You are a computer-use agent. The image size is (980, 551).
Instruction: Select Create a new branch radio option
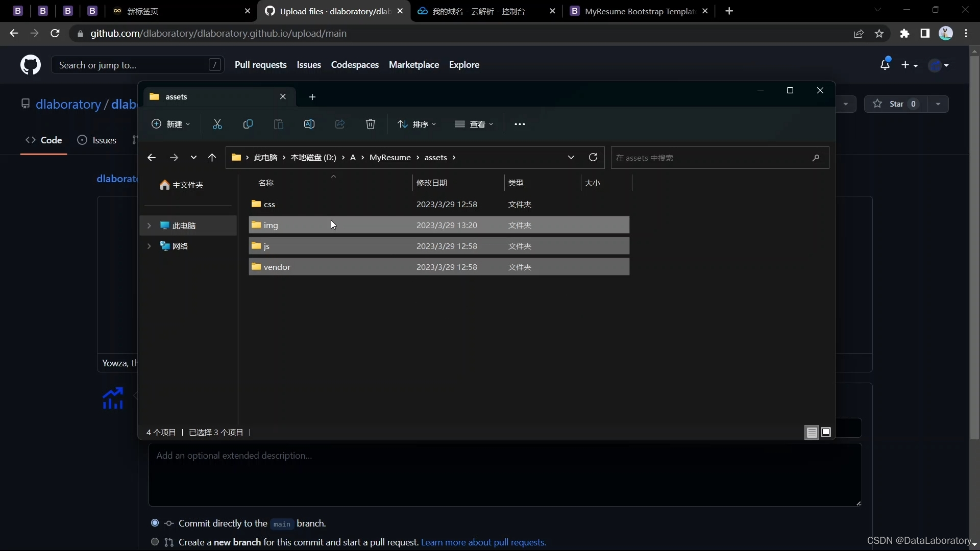pyautogui.click(x=155, y=542)
